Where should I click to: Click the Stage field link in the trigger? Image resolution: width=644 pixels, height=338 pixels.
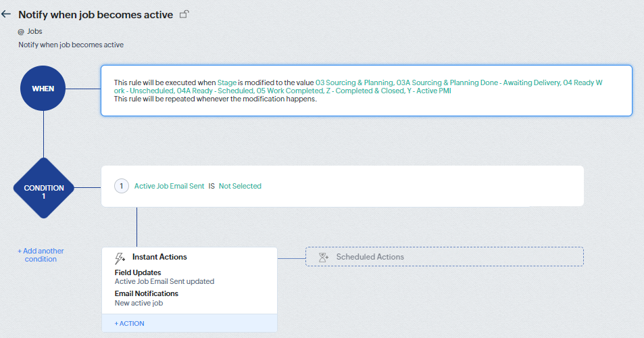click(226, 82)
